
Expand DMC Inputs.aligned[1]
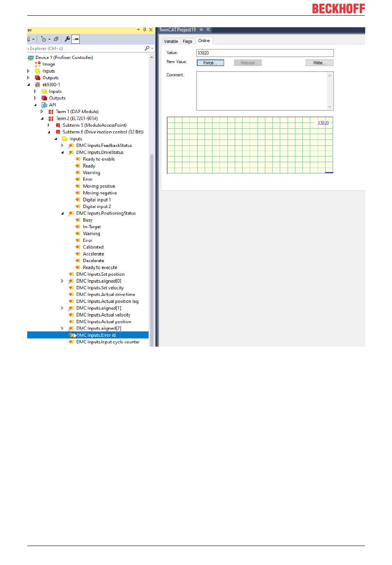pos(62,308)
